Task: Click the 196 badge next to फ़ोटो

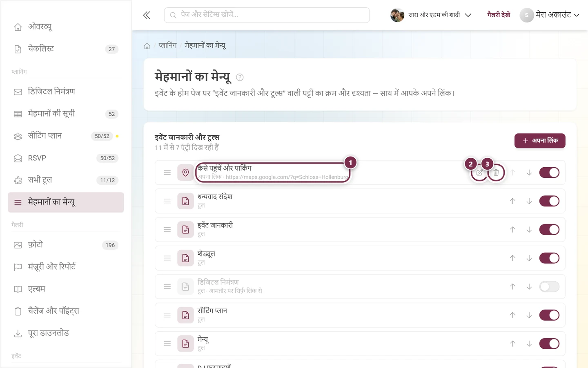Action: (110, 245)
